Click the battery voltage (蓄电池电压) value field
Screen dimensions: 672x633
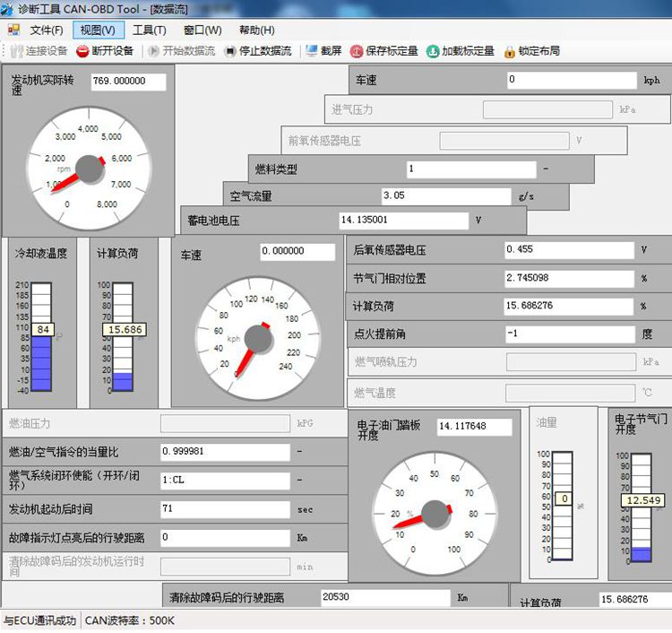[x=403, y=220]
